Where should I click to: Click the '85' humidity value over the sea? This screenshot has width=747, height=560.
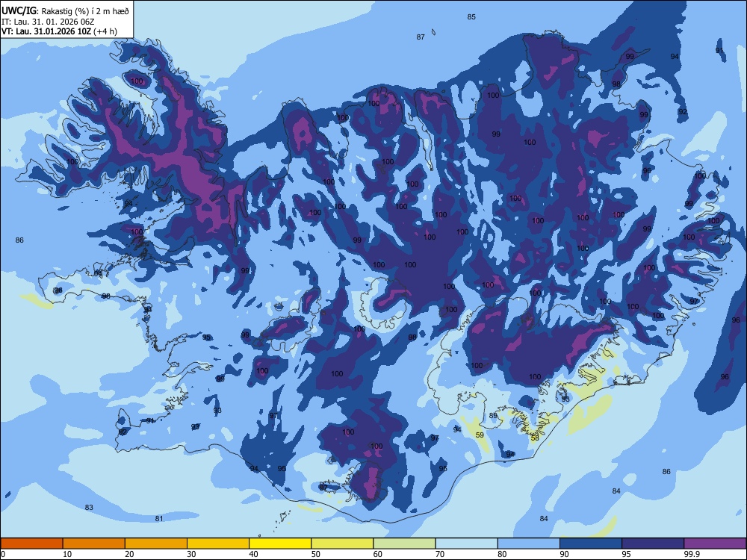pyautogui.click(x=471, y=17)
